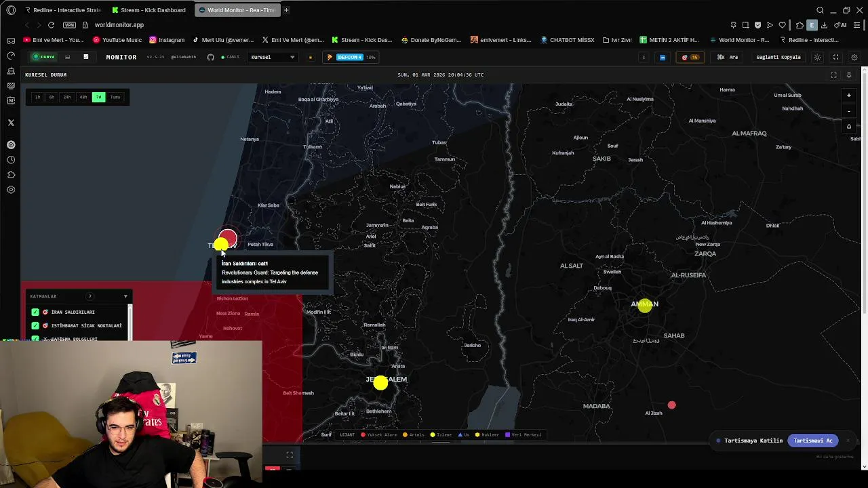Expand the Kuresel Durum map panel

(833, 75)
